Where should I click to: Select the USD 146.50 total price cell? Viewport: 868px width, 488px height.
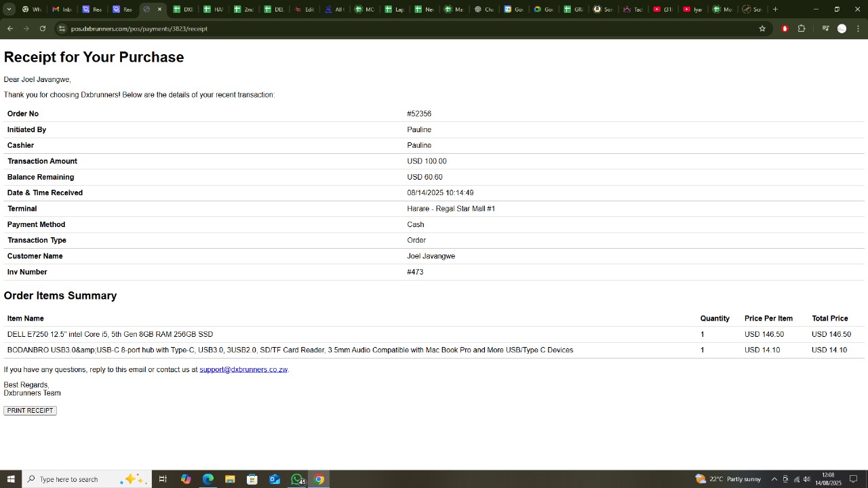(x=831, y=334)
